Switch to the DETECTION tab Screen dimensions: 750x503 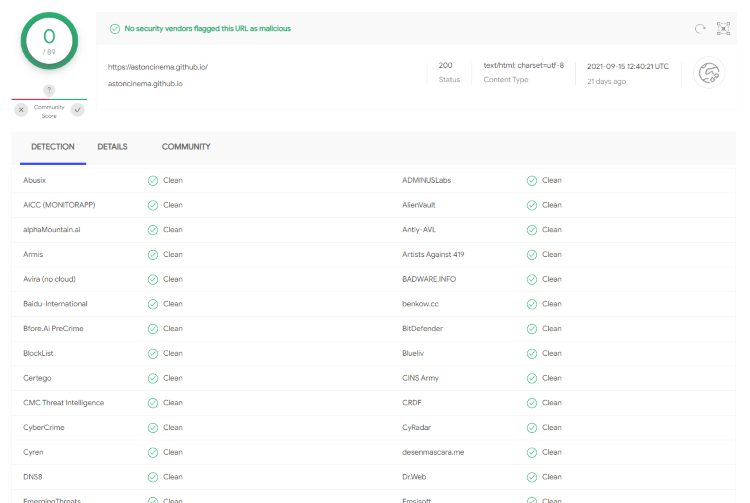point(53,147)
